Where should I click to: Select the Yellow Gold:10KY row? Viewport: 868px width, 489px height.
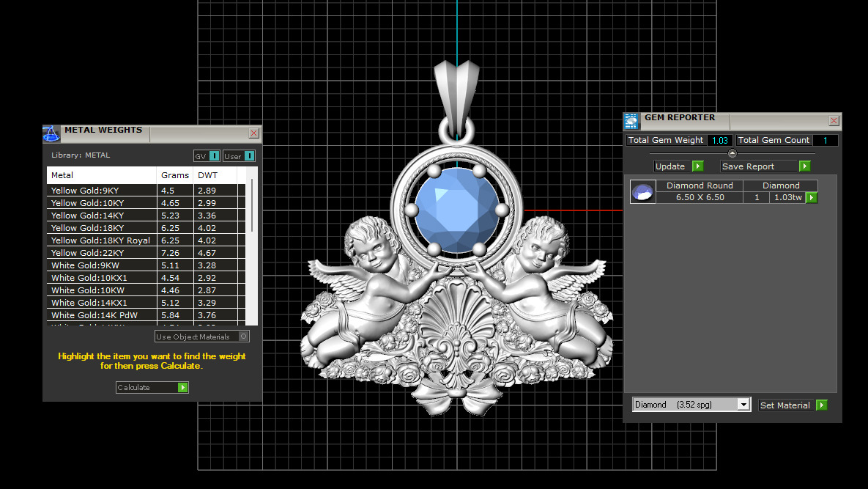coord(146,203)
